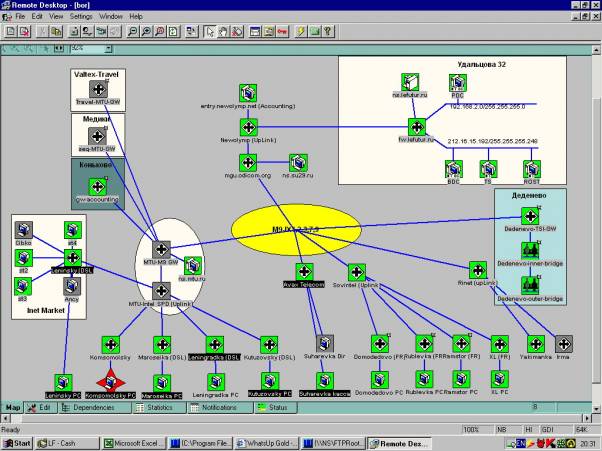Select the fw.lefutur.ru firewall node
The image size is (602, 451).
pos(417,127)
